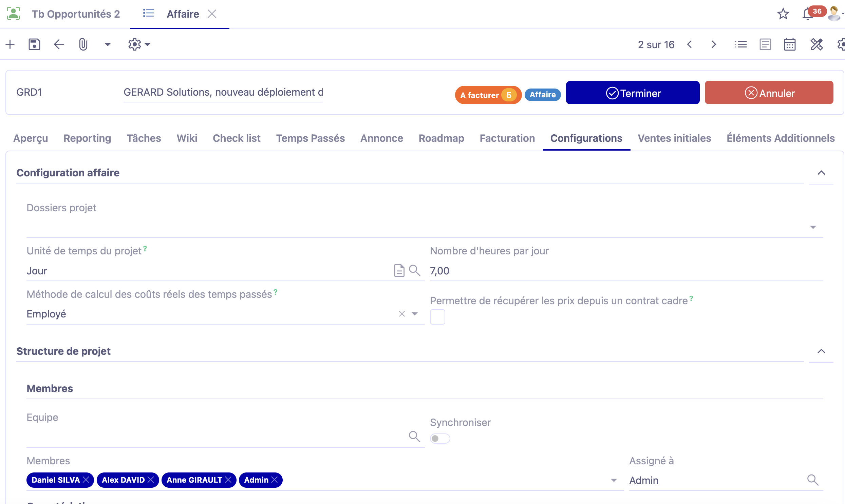
Task: Collapse the 'Configuration affaire' section
Action: coord(822,173)
